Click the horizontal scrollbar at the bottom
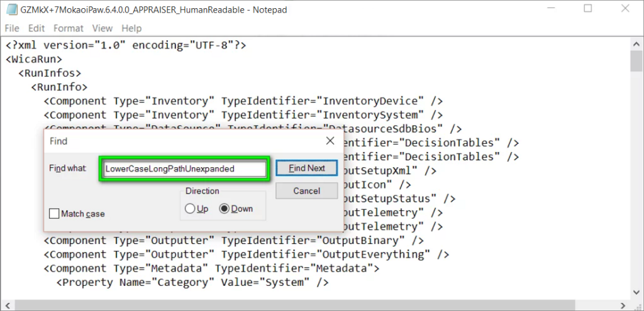Screen dimensions: 644x311 click(314, 305)
